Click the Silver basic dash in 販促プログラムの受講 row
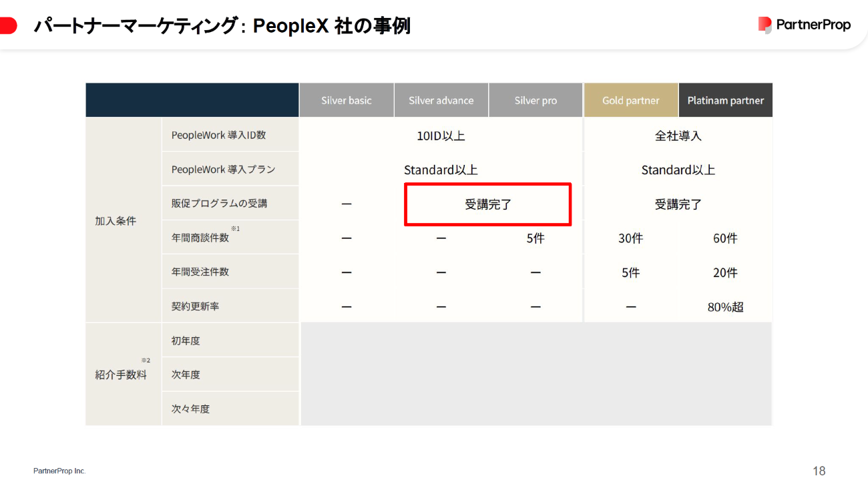The height and width of the screenshot is (488, 868). pos(347,204)
